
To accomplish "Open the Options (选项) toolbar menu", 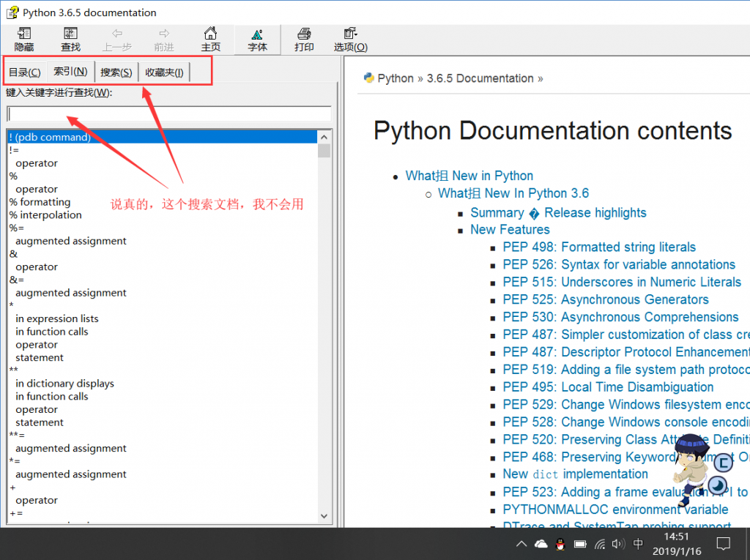I will point(350,40).
